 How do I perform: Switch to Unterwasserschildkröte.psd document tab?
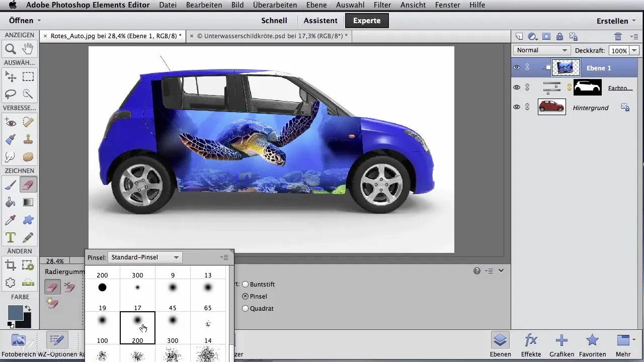coord(272,36)
